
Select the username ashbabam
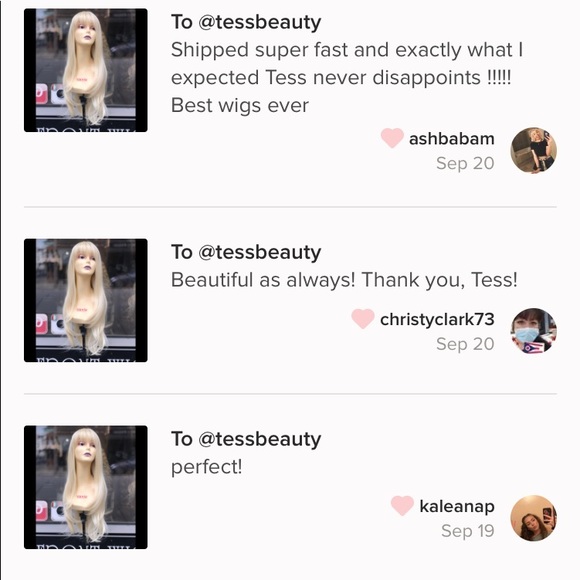coord(452,139)
